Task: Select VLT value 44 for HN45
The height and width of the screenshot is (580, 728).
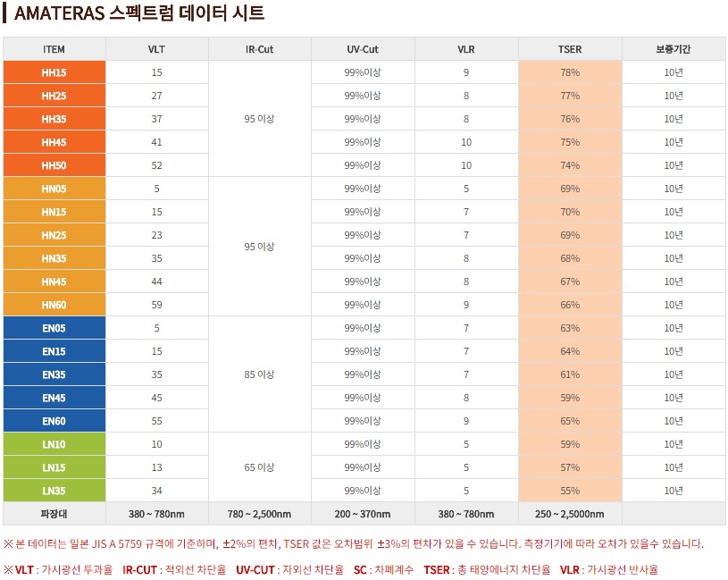Action: pos(157,282)
